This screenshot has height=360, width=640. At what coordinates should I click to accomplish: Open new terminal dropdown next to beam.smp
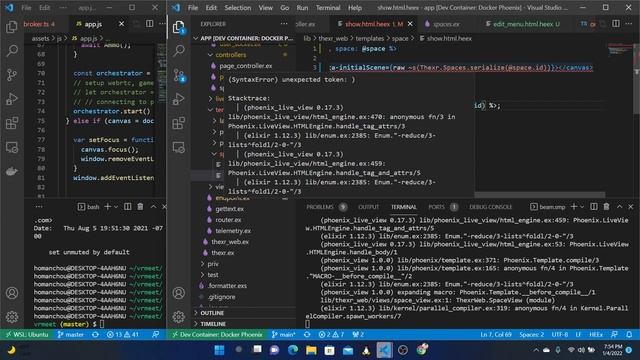coord(582,207)
